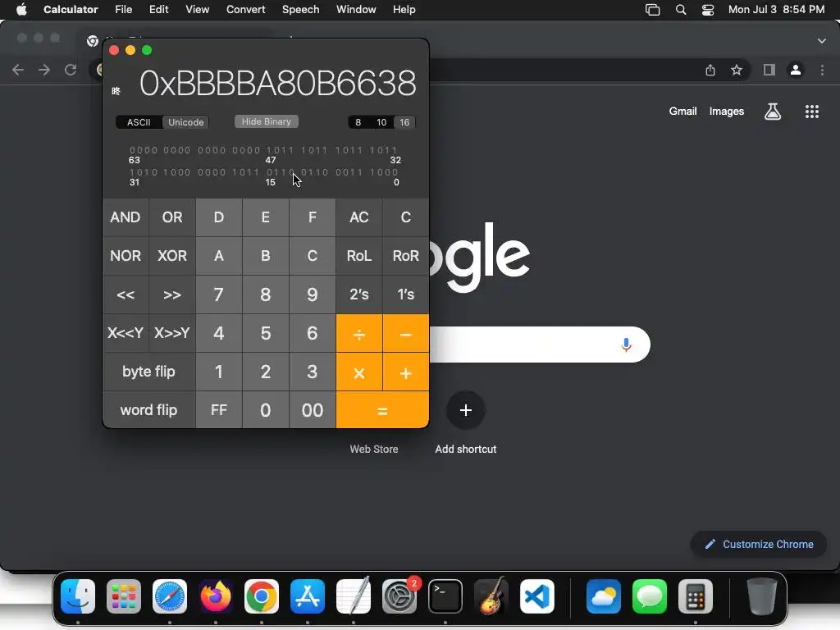Click Customize Chrome button
This screenshot has width=840, height=630.
[759, 545]
